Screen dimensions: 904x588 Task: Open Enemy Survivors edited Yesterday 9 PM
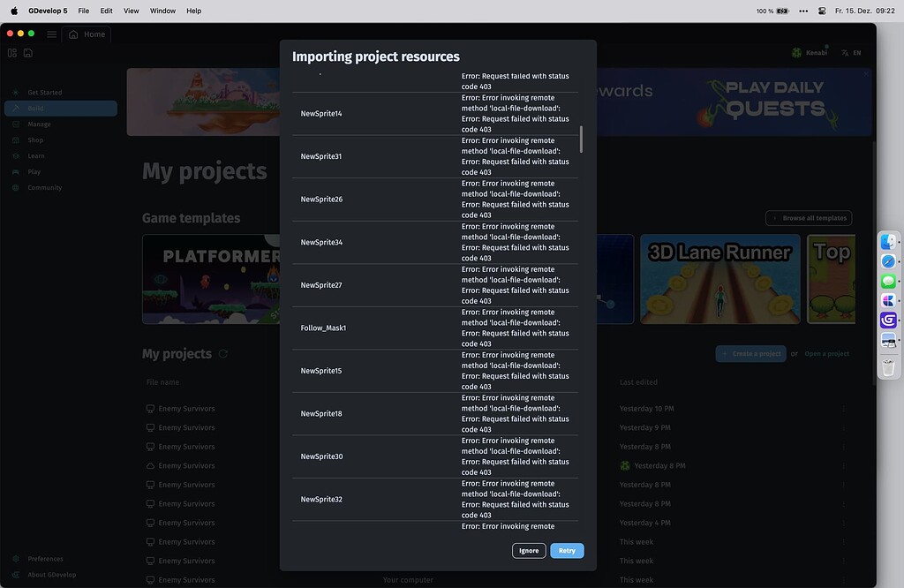[186, 427]
